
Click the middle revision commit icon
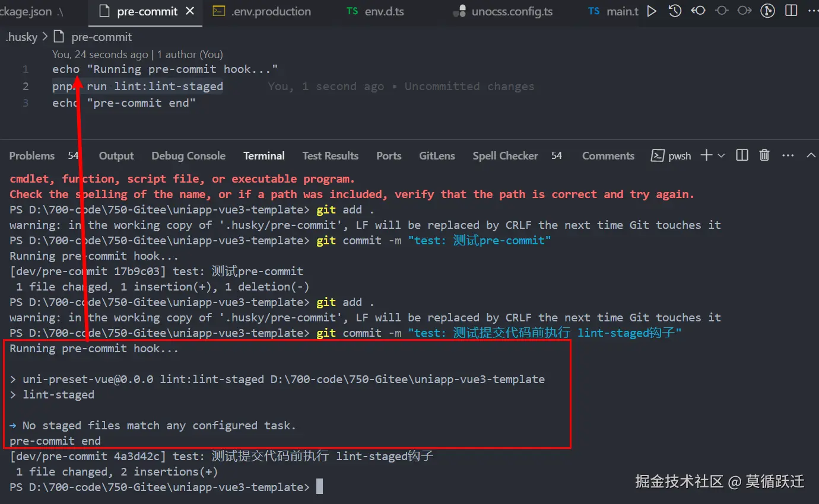point(722,11)
